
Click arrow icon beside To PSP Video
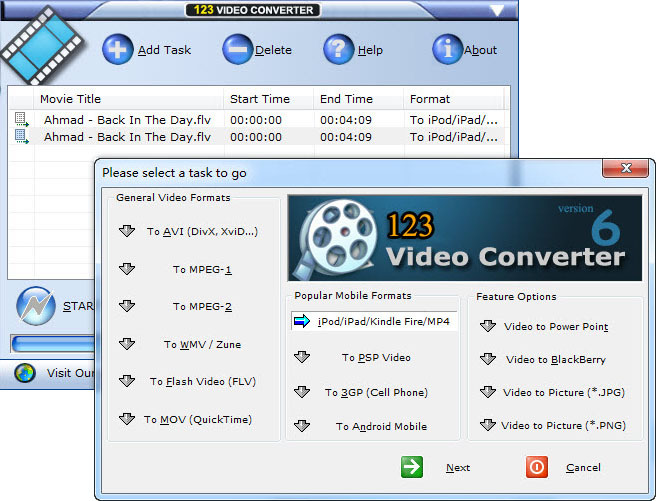click(x=302, y=357)
